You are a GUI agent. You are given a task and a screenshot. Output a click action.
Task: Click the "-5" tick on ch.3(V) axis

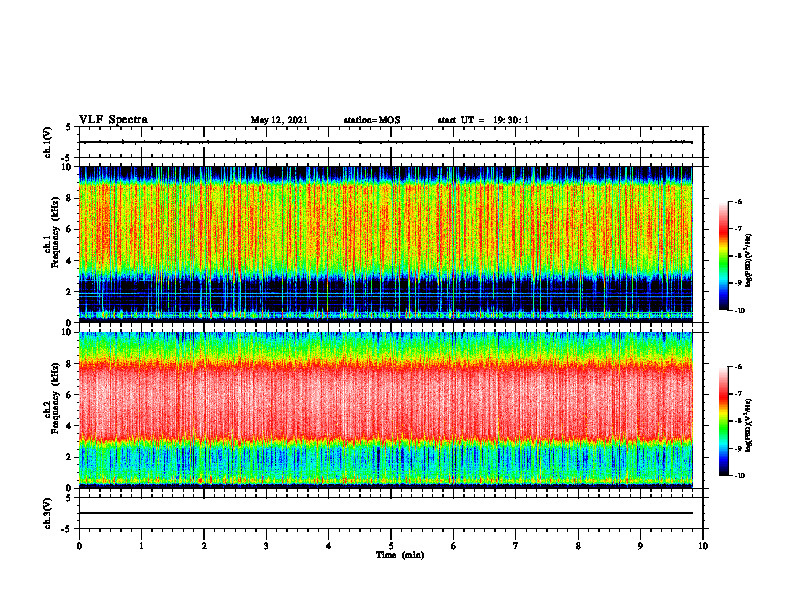67,529
